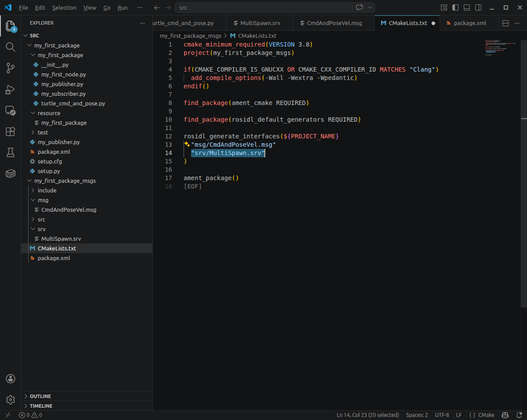
Task: Open notifications bell in status bar
Action: tap(518, 415)
